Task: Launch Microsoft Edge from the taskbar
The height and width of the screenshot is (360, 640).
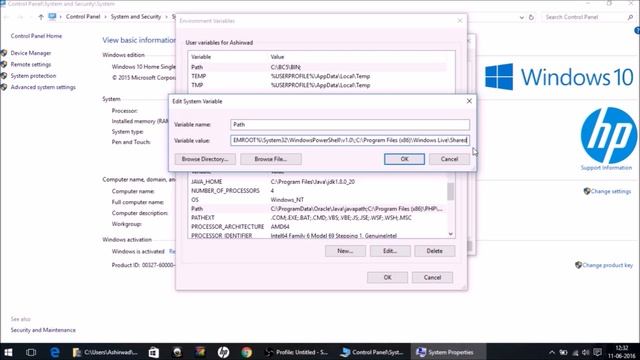Action: pyautogui.click(x=54, y=352)
